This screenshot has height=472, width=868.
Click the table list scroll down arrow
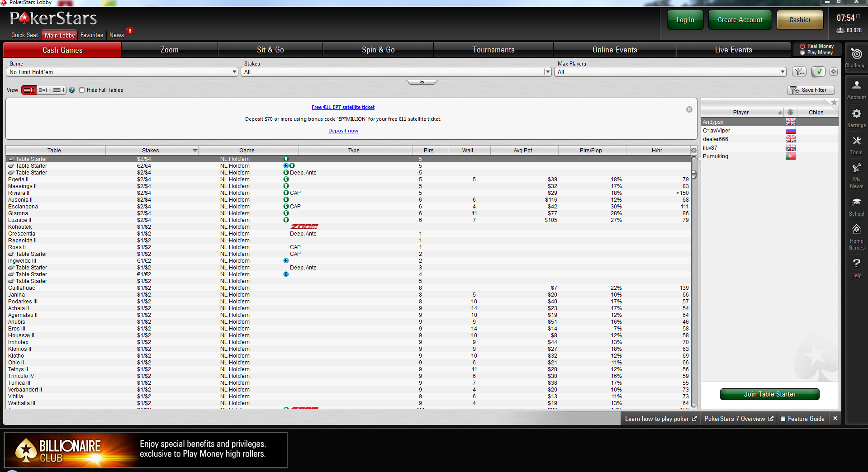coord(694,406)
